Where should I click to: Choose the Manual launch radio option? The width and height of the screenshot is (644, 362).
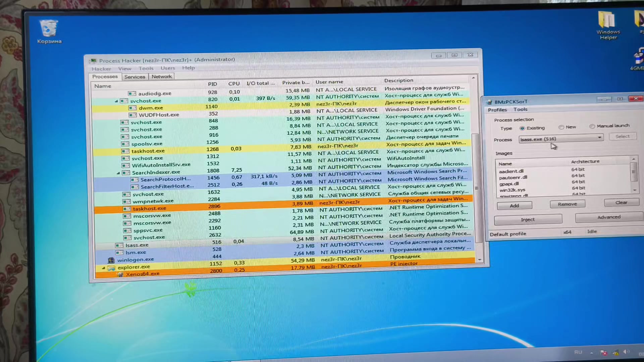tap(592, 126)
